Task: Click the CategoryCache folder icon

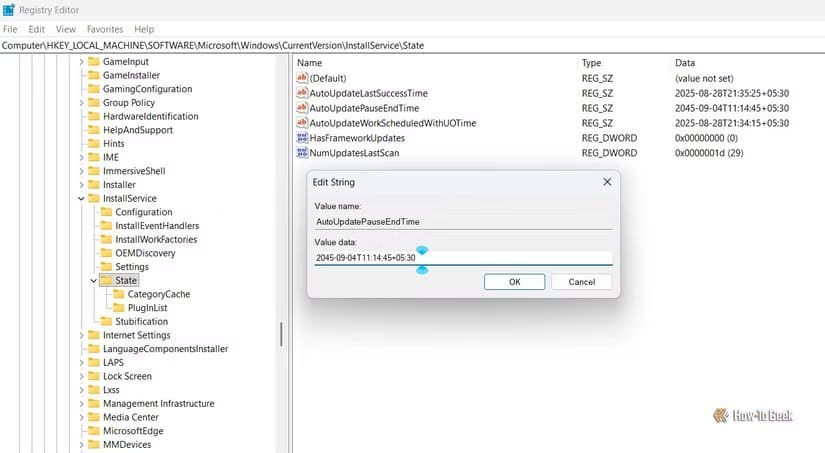Action: (x=119, y=294)
